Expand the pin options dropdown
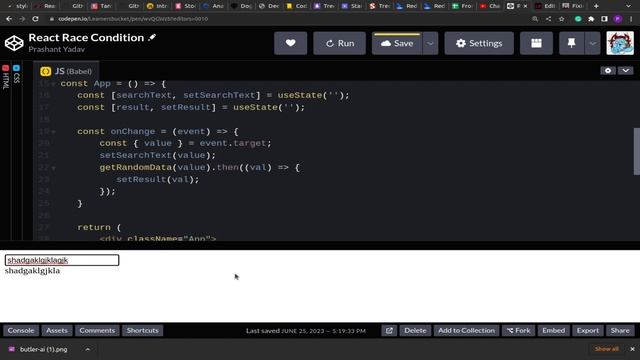The height and width of the screenshot is (360, 640). 593,43
